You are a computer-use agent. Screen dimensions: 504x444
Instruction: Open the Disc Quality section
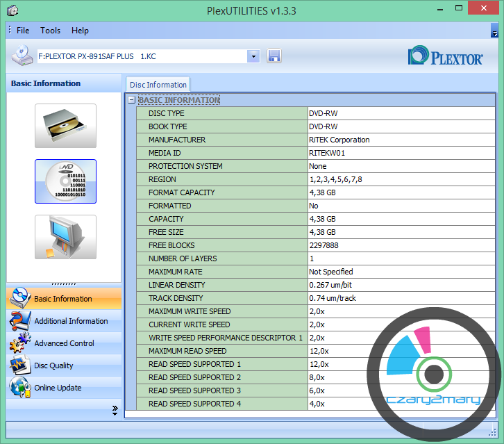[53, 365]
